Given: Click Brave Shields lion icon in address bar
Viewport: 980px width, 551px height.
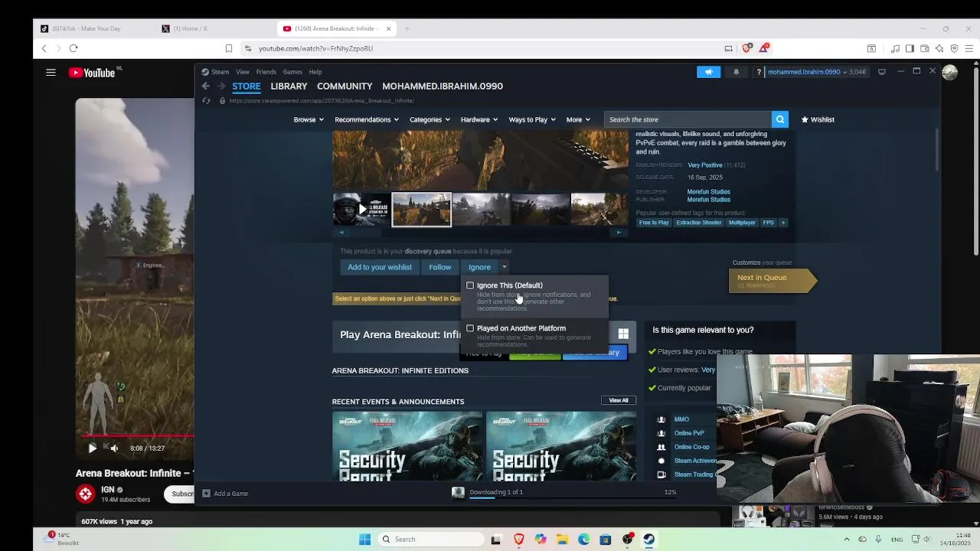Looking at the screenshot, I should click(747, 48).
